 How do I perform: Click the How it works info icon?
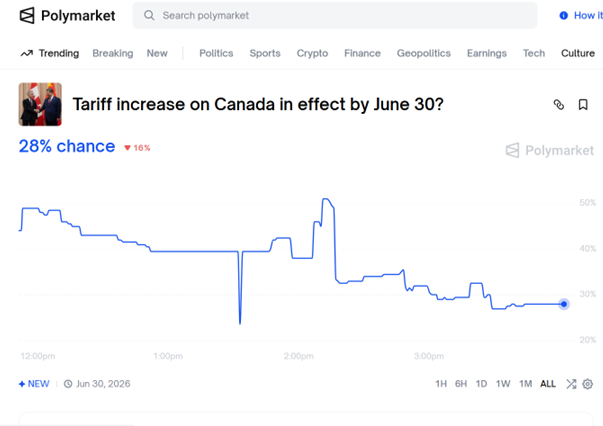pyautogui.click(x=564, y=16)
